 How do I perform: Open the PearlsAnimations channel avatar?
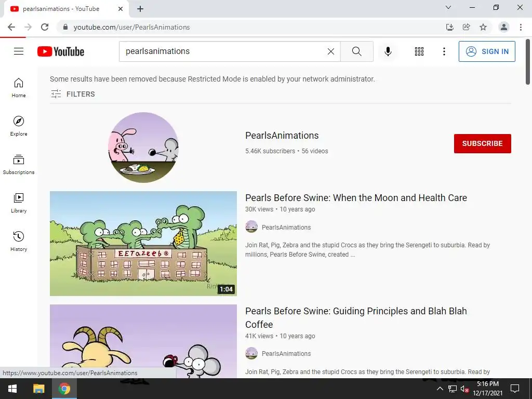(143, 147)
